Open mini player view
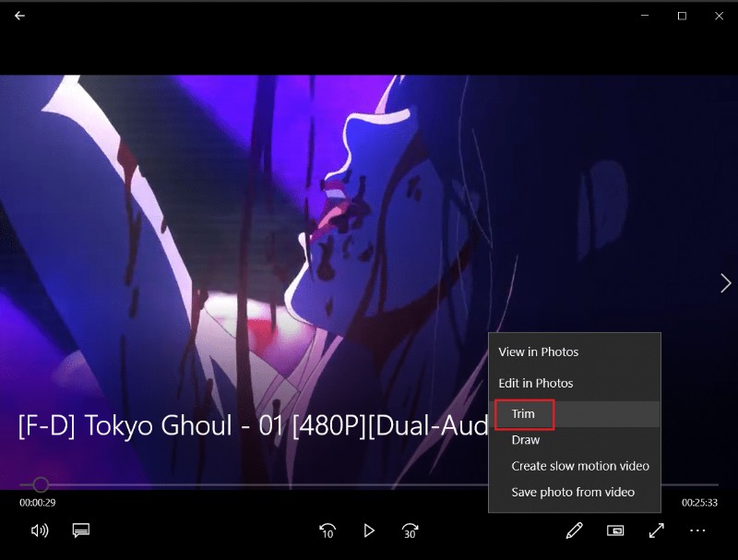The width and height of the screenshot is (738, 560). click(x=615, y=530)
